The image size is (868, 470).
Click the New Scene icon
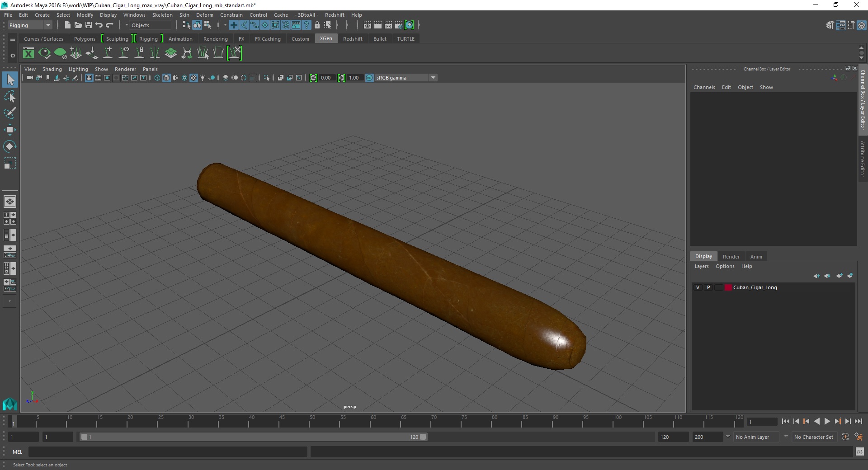coord(67,25)
